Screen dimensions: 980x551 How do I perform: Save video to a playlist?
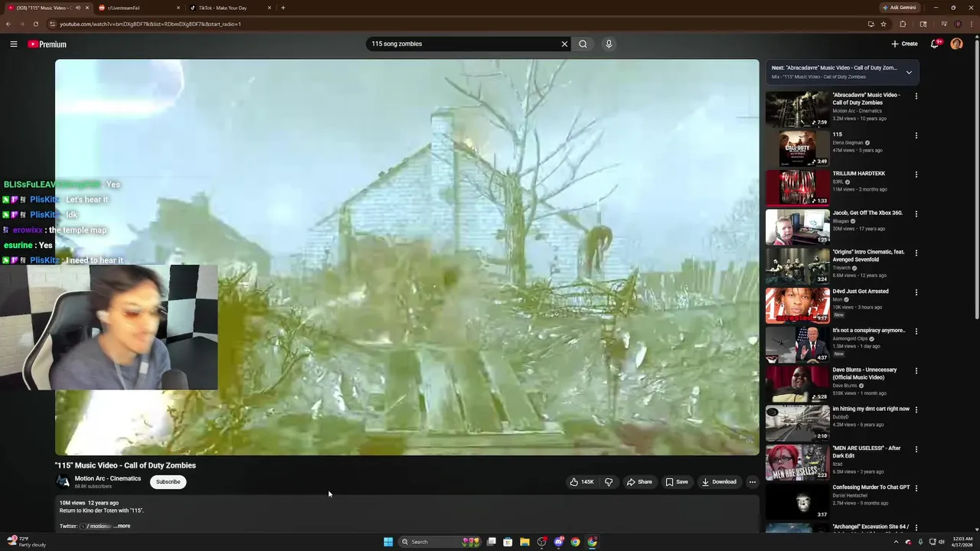tap(677, 482)
